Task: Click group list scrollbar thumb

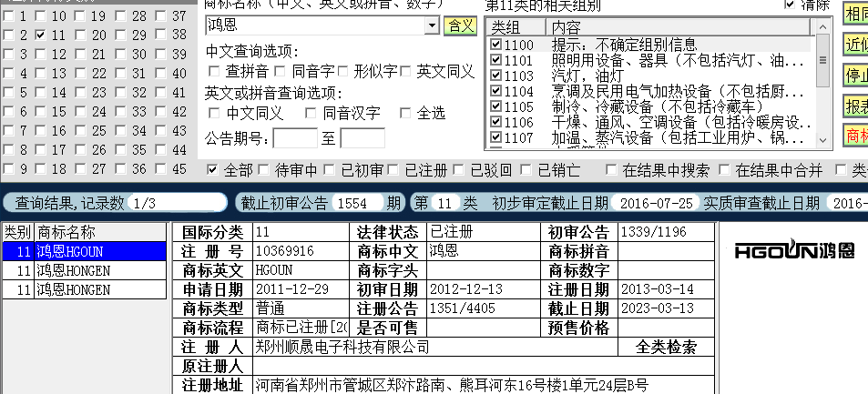Action: tap(822, 60)
